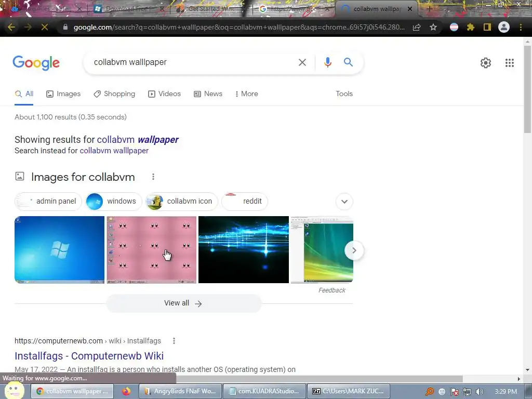Open the Extensions puzzle piece menu
This screenshot has height=399, width=532.
471,27
